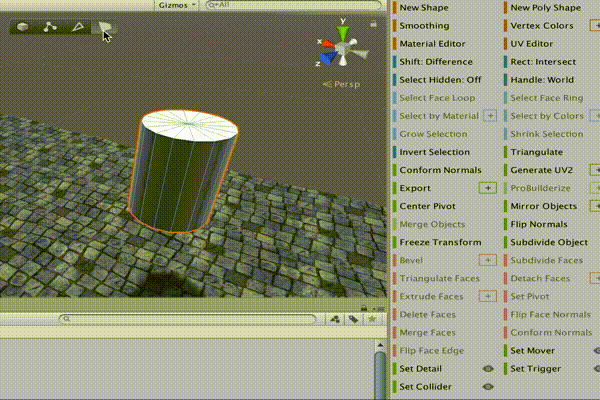Viewport: 600px width, 400px height.
Task: Click search by label tag icon
Action: point(353,319)
